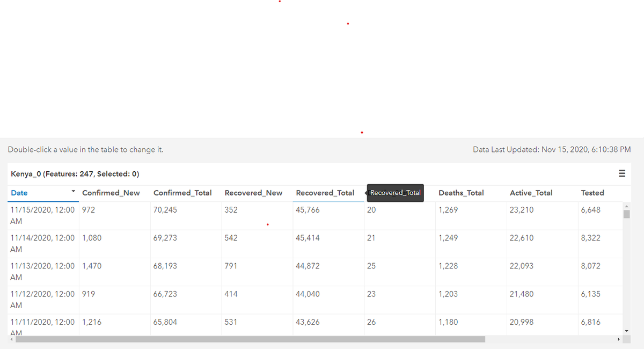The width and height of the screenshot is (644, 349).
Task: Select the 11/13/2020 date cell
Action: click(43, 271)
